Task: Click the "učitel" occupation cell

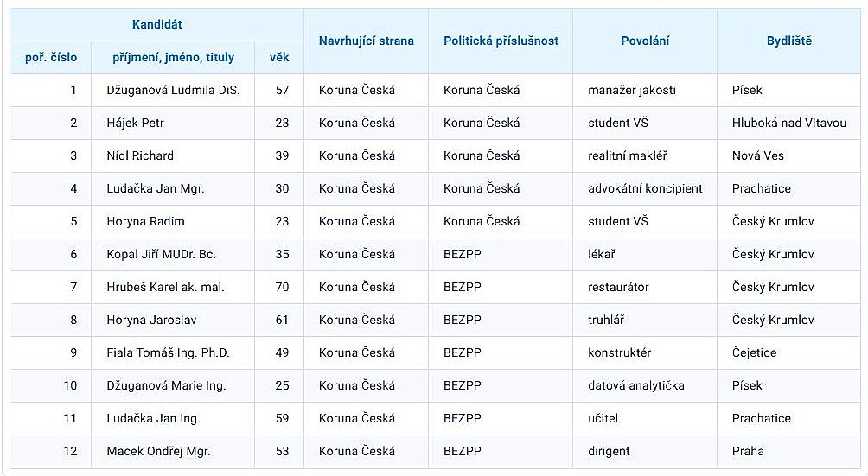Action: pyautogui.click(x=603, y=418)
